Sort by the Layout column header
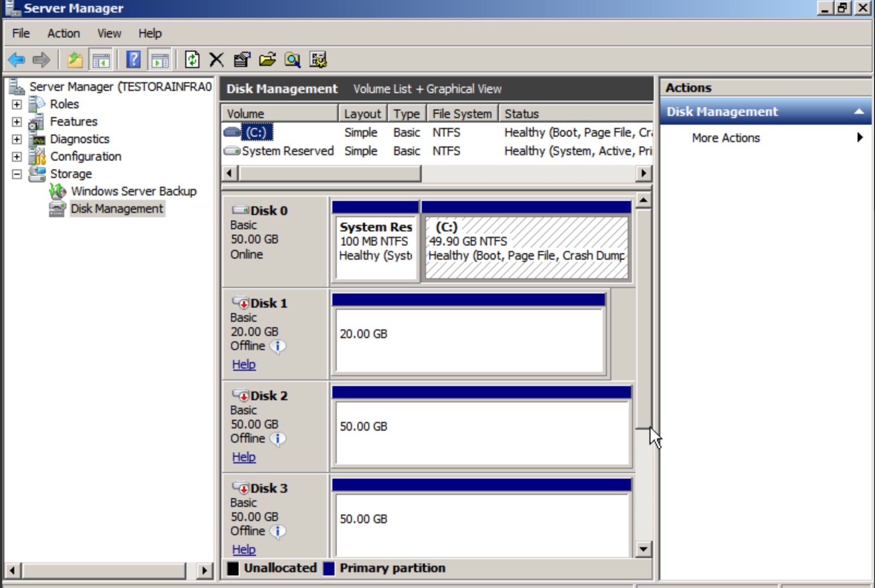The height and width of the screenshot is (588, 875). tap(362, 113)
